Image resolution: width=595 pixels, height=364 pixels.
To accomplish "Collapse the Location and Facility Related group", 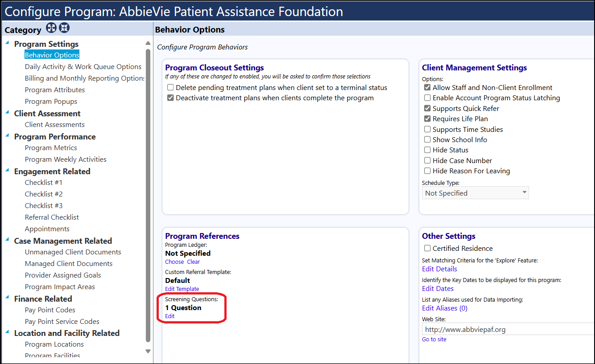I will coord(8,331).
